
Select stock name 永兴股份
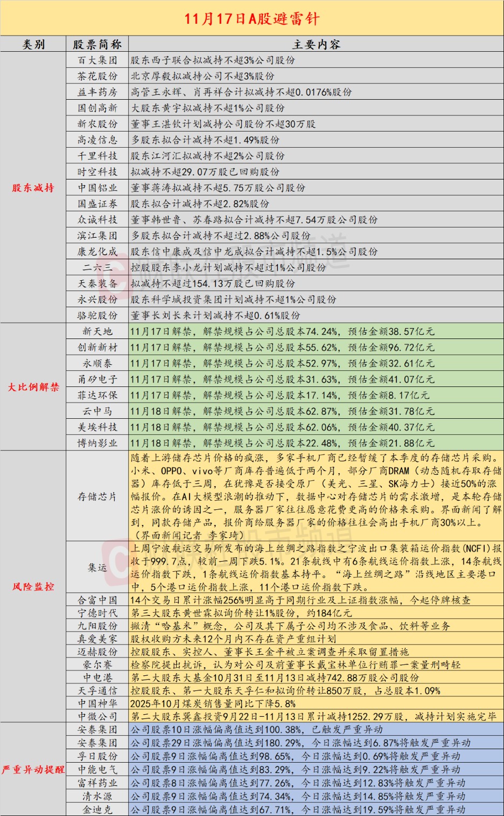(x=97, y=300)
